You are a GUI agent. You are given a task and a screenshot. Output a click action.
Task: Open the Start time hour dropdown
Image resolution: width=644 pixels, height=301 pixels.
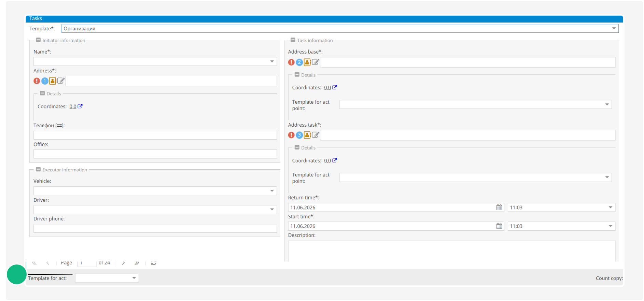pos(611,226)
